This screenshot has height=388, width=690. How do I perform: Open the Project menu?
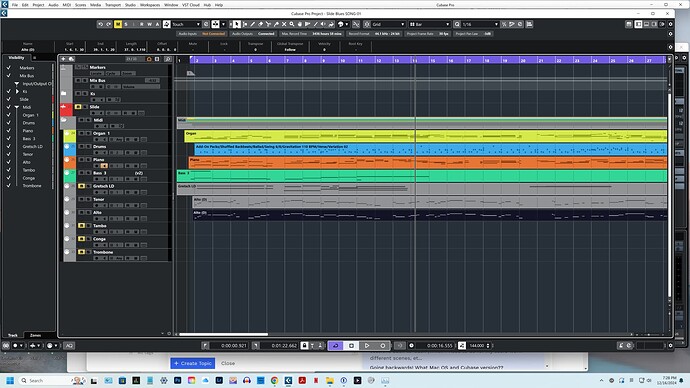tap(38, 5)
